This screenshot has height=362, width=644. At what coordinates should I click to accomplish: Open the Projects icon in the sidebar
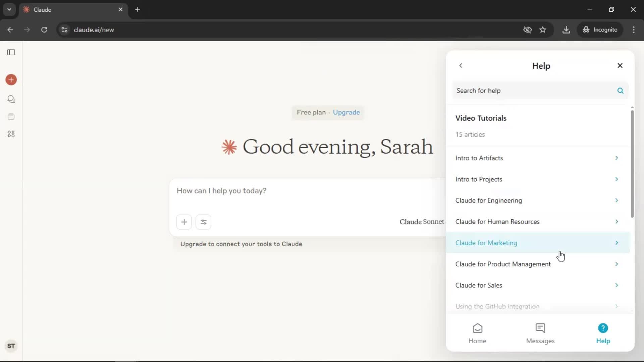[11, 117]
